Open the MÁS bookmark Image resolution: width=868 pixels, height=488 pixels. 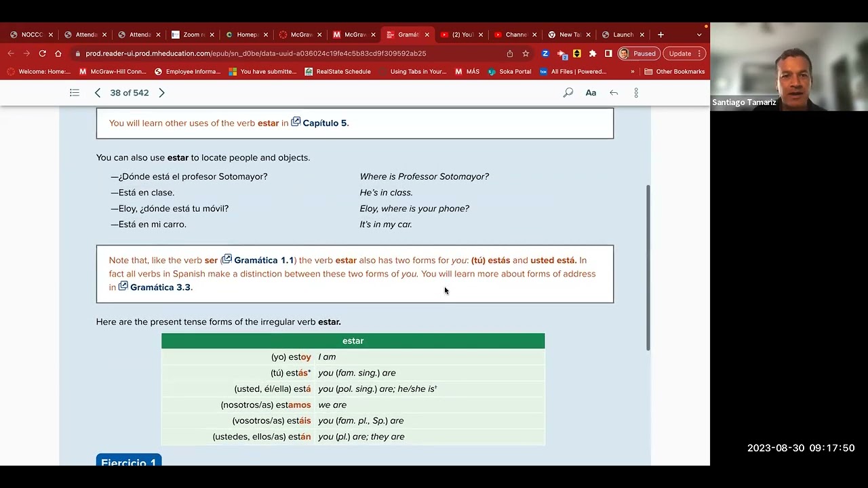tap(467, 72)
